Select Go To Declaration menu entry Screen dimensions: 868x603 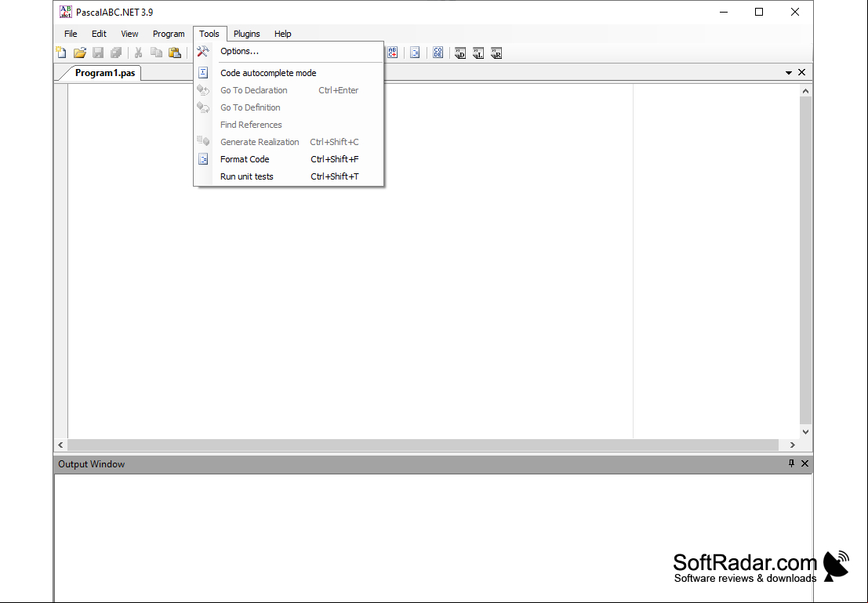tap(289, 89)
